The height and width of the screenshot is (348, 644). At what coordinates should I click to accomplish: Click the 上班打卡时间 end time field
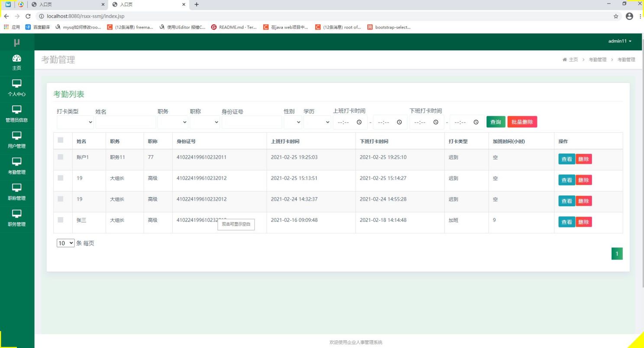point(390,122)
